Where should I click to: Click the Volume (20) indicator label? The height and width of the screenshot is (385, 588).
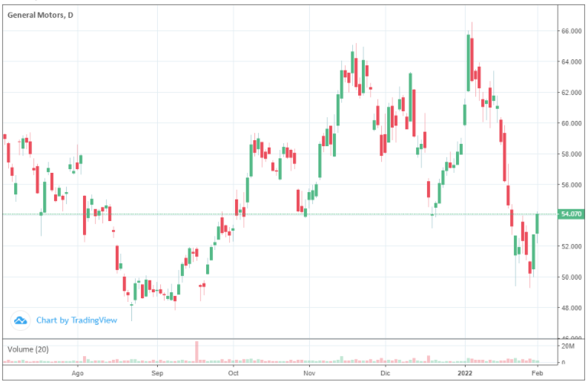[28, 349]
